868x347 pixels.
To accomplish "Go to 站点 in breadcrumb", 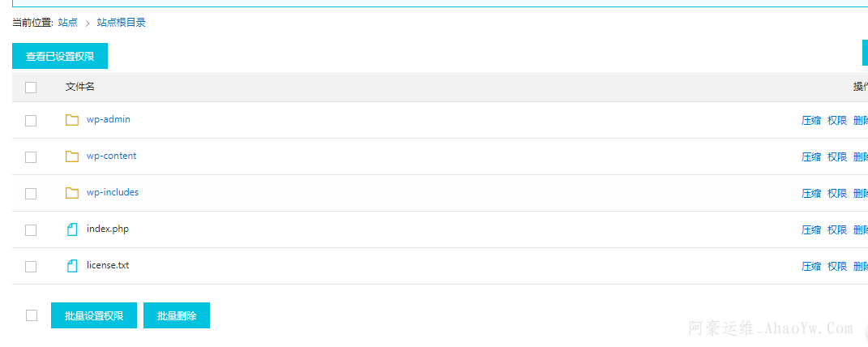I will coord(68,23).
